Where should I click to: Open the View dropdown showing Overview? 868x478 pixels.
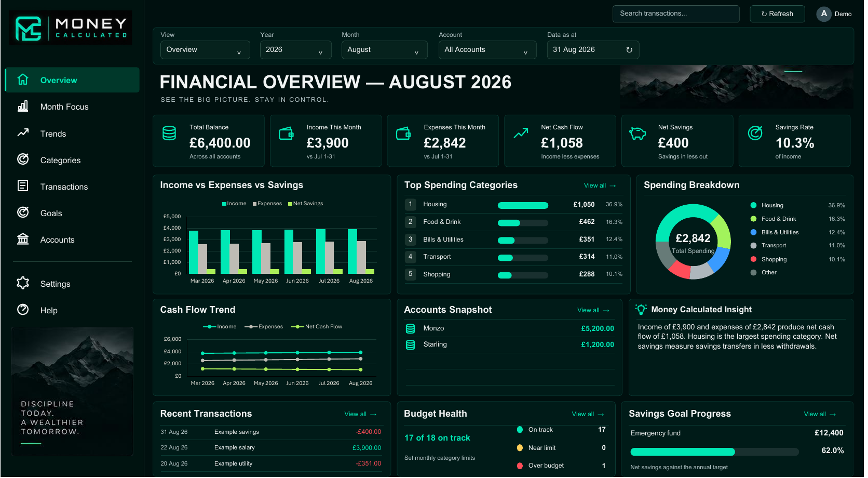click(x=205, y=50)
